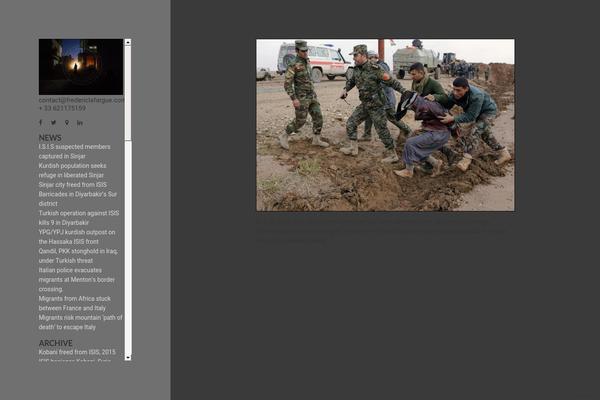Open 'I.S.I.S suspected members captured in Sinjar'

75,152
